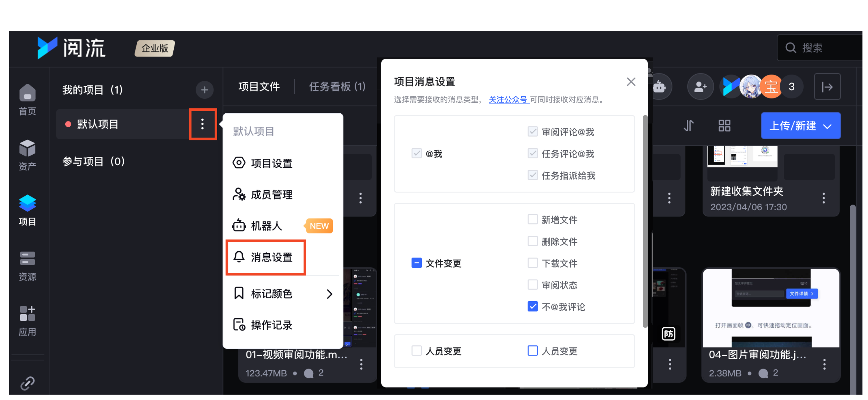Open the 新建收集文件夹 folder thumbnail
Viewport: 868px width, 400px height.
pos(771,163)
